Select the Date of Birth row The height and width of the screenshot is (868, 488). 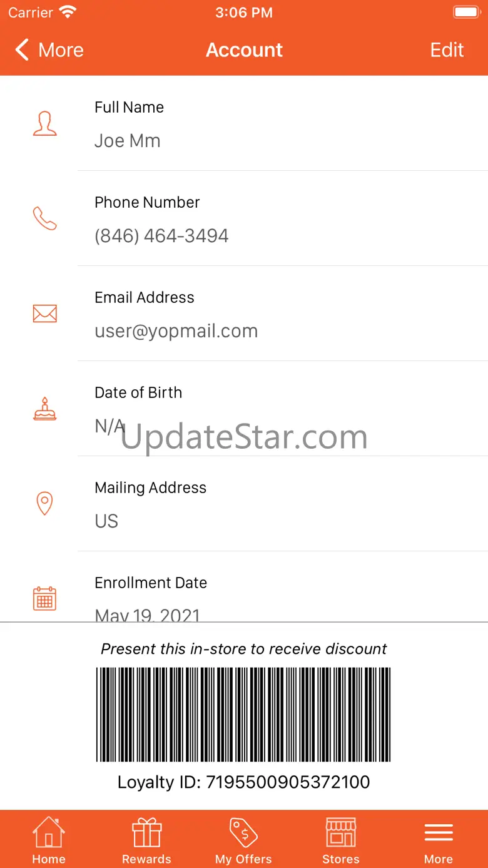click(283, 409)
